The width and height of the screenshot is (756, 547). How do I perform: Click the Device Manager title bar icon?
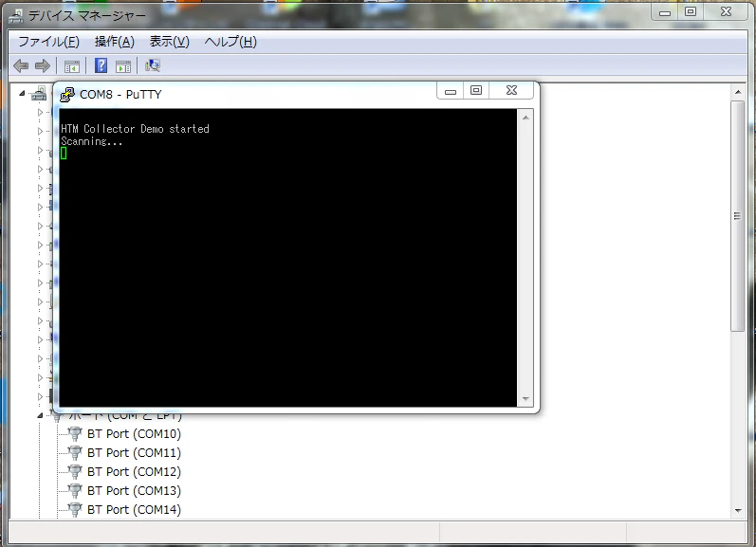[x=16, y=16]
